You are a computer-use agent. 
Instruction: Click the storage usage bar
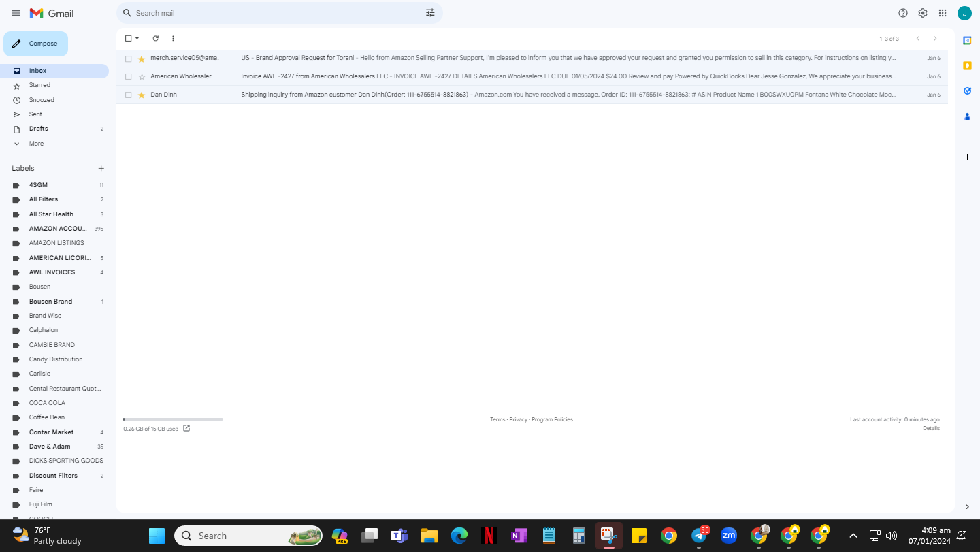tap(173, 419)
